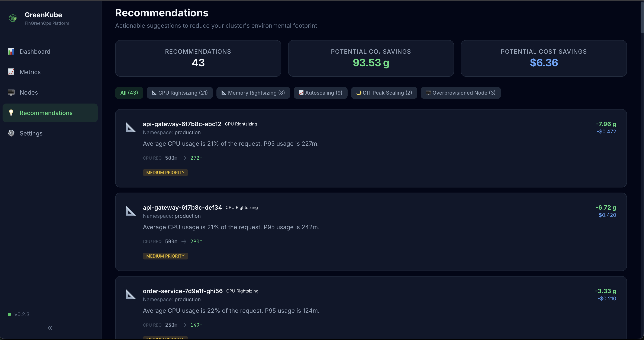Image resolution: width=644 pixels, height=340 pixels.
Task: Click the v0.2.3 version label
Action: point(22,314)
